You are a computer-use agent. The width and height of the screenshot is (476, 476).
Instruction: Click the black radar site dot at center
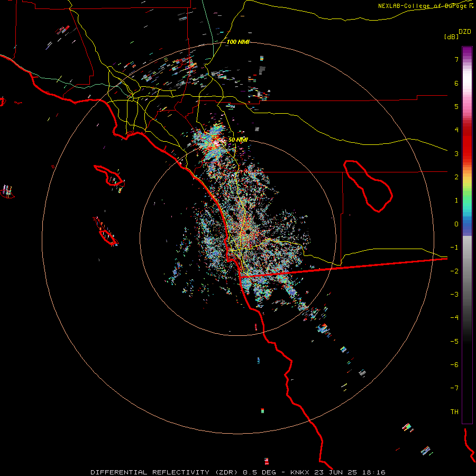click(248, 232)
